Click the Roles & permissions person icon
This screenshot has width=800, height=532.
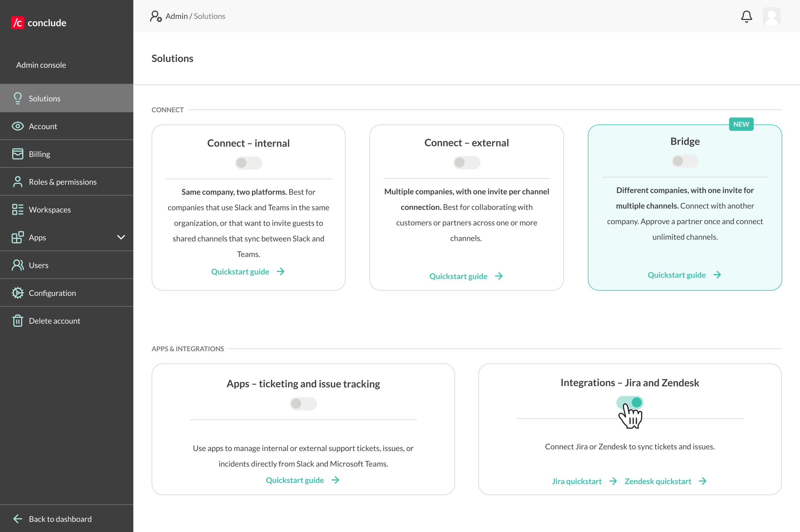[x=17, y=182]
